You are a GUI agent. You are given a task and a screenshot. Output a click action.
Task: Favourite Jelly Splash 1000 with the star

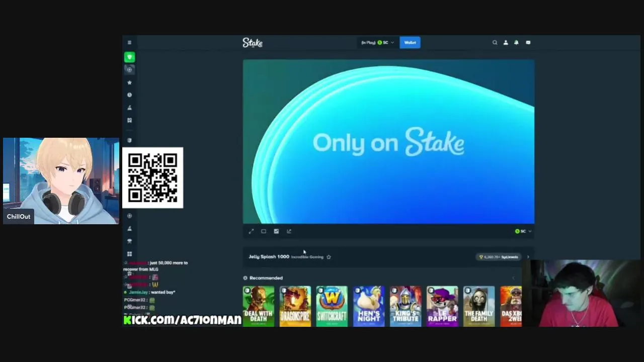pyautogui.click(x=329, y=257)
